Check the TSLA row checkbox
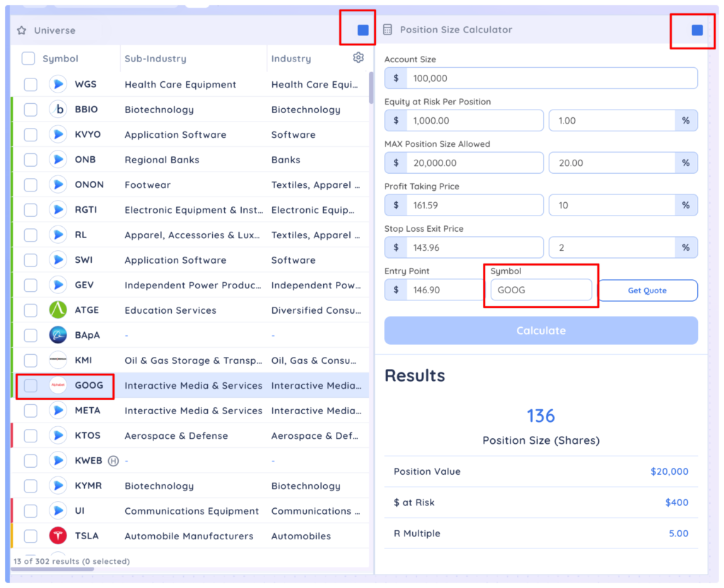The width and height of the screenshot is (724, 588). [x=30, y=536]
